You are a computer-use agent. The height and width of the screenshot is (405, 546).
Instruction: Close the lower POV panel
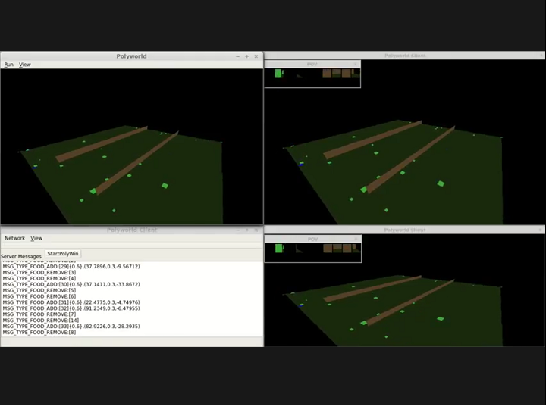point(356,239)
